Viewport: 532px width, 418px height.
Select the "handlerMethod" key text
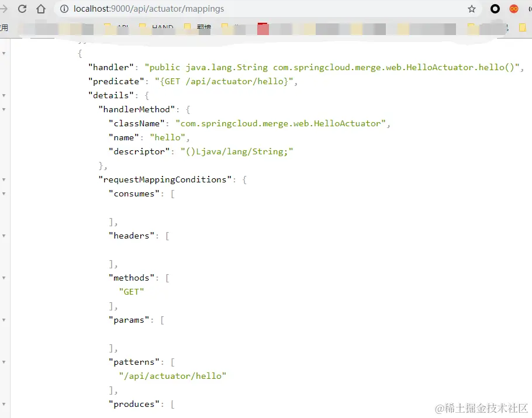136,109
